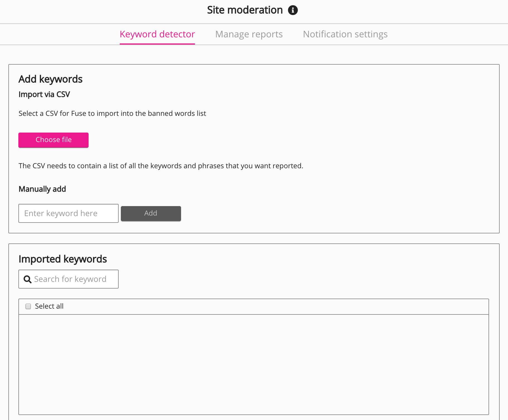Tick the Select all checkbox

click(x=28, y=306)
